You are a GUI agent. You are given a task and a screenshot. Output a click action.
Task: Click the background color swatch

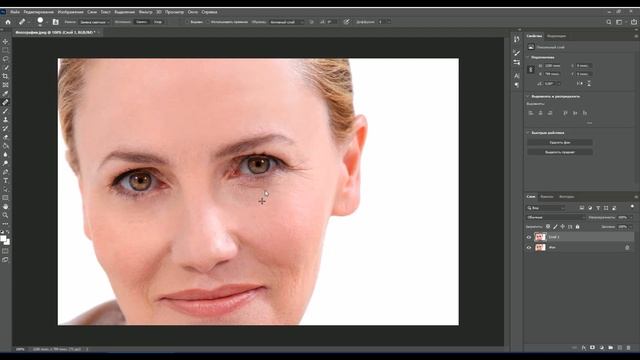(x=8, y=242)
